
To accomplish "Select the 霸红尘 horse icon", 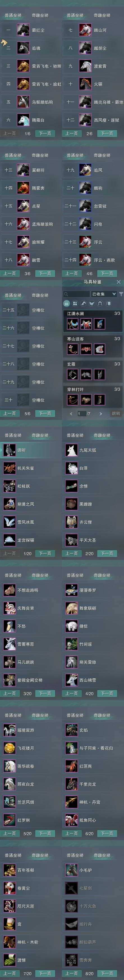I will click(x=23, y=30).
